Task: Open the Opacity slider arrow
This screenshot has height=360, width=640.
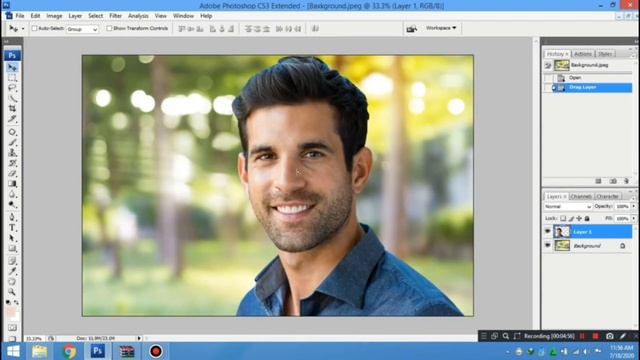Action: click(633, 207)
